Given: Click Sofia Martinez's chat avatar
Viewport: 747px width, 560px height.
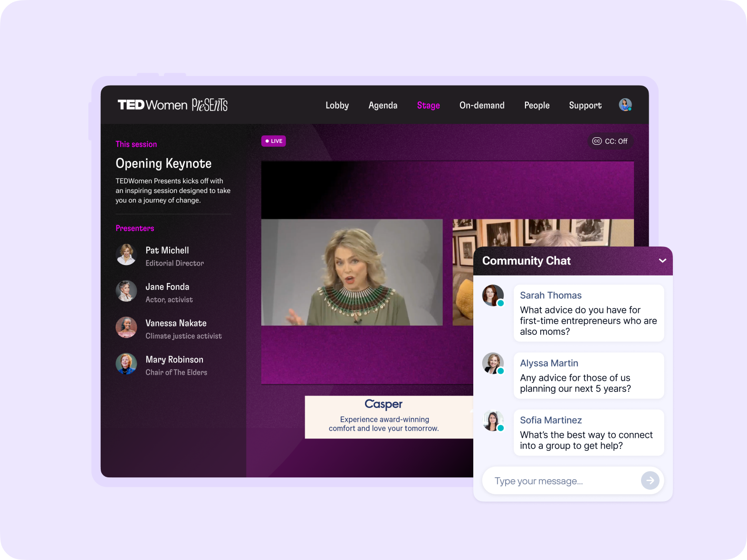Looking at the screenshot, I should [493, 420].
